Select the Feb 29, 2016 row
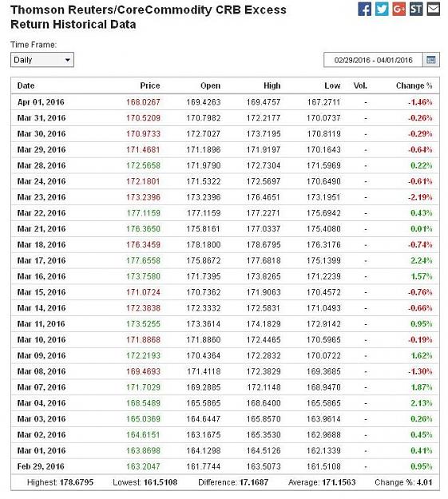448x499 pixels. (x=224, y=466)
